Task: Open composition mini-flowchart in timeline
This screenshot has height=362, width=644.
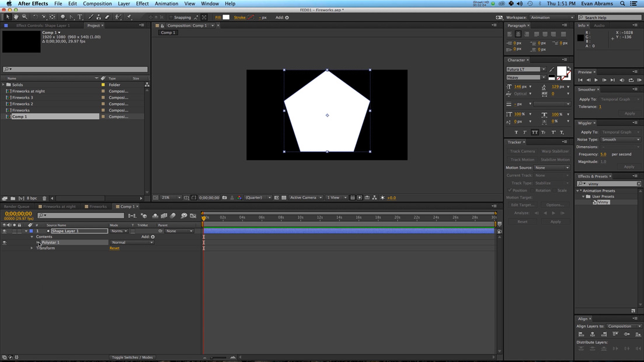Action: [x=132, y=215]
